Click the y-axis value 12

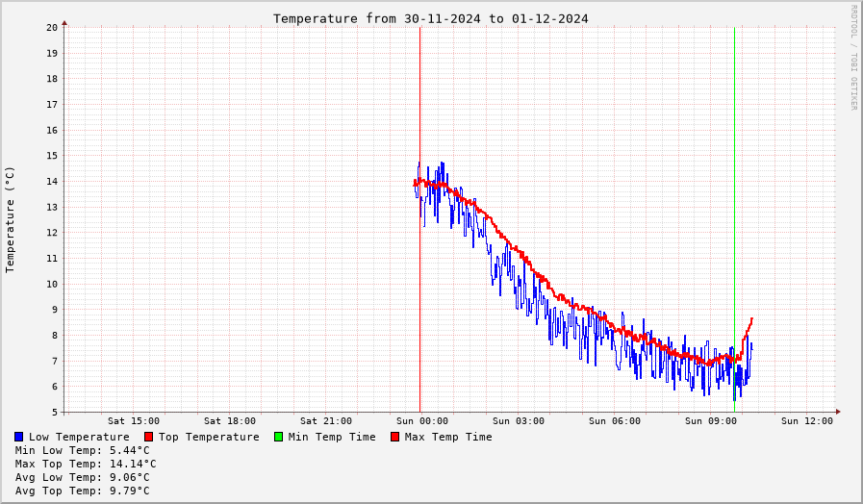pos(52,233)
